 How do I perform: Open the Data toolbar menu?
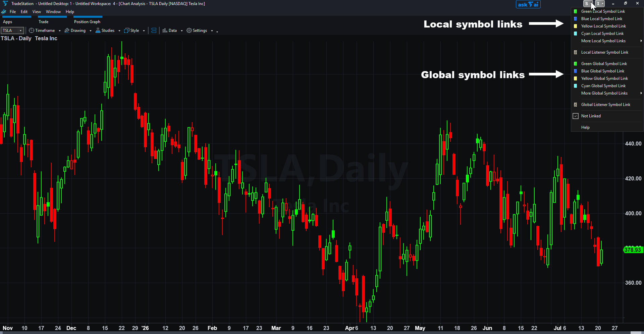click(x=169, y=31)
